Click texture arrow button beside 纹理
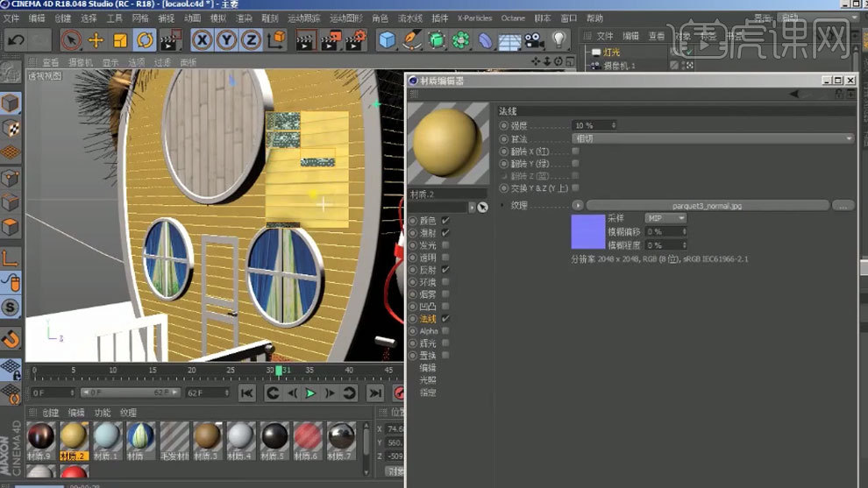This screenshot has height=488, width=868. pos(578,205)
